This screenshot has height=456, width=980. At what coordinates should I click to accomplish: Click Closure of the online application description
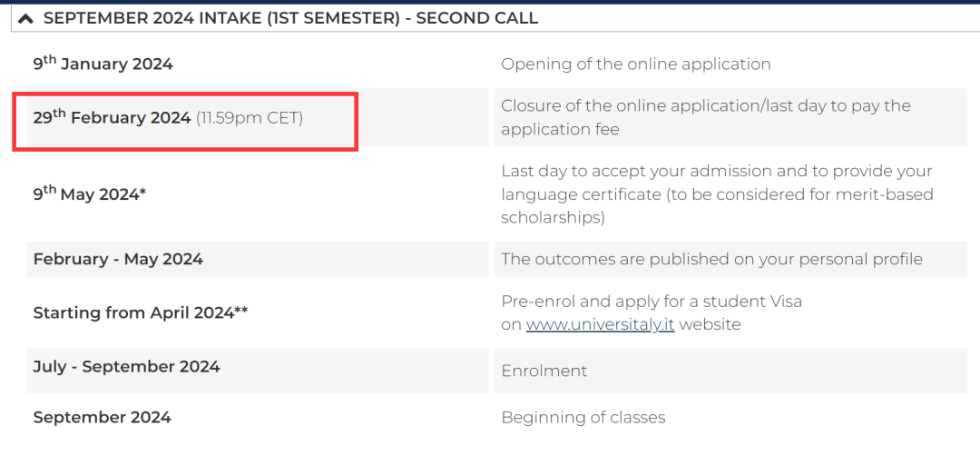706,117
